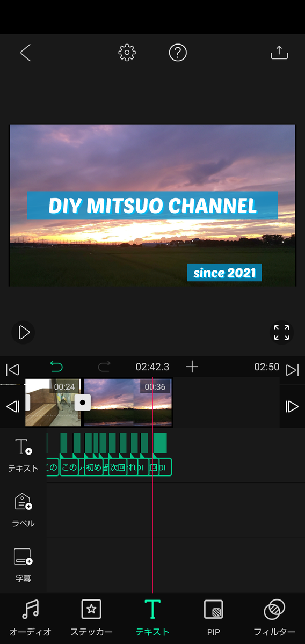Open the オーディオ audio tab
The width and height of the screenshot is (305, 644).
[x=31, y=617]
